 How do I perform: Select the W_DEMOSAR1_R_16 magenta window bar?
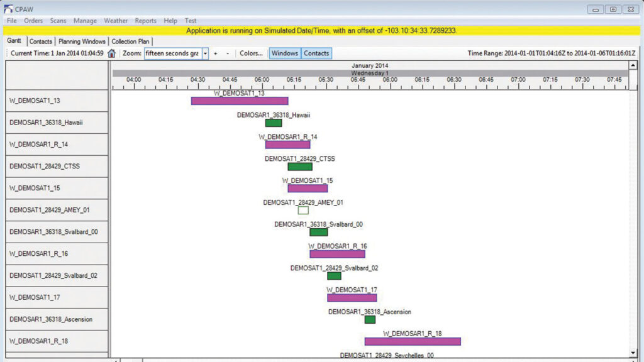point(337,254)
